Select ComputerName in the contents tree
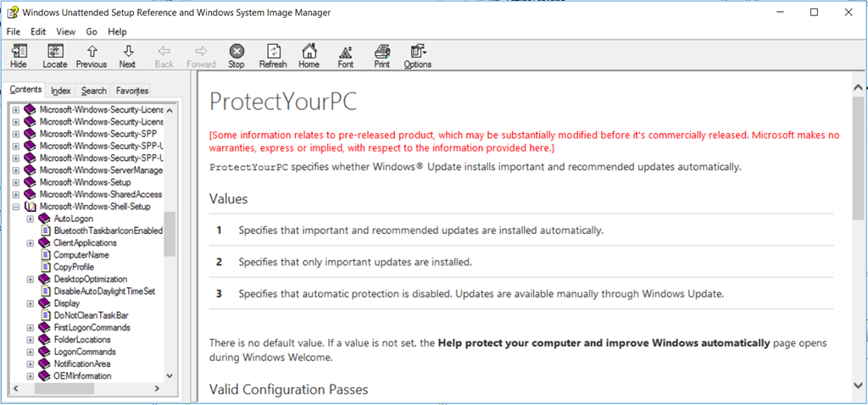 [81, 255]
